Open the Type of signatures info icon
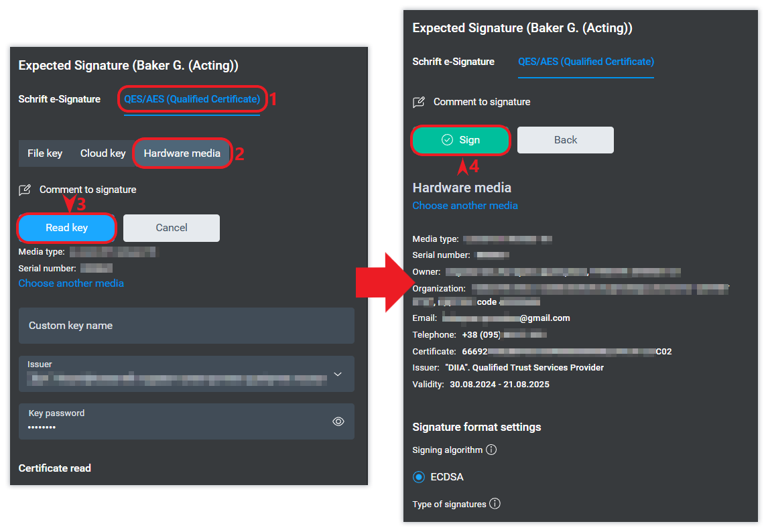The height and width of the screenshot is (532, 768). [495, 504]
